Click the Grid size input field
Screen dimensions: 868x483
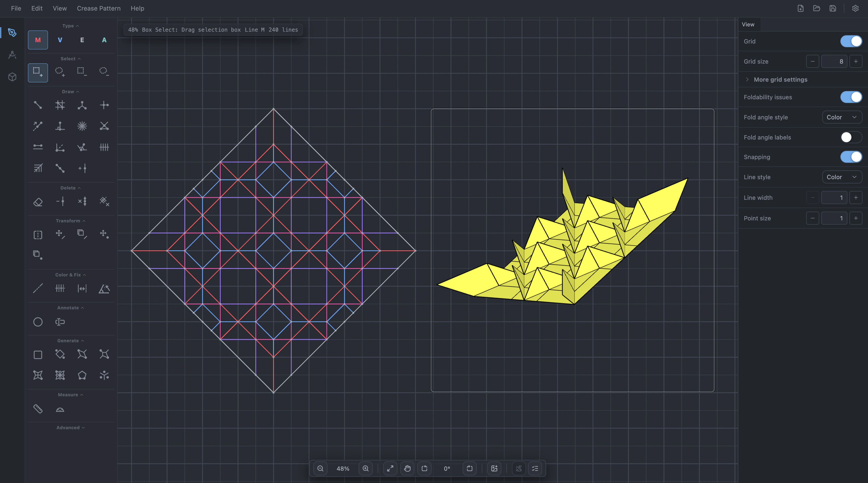(834, 61)
